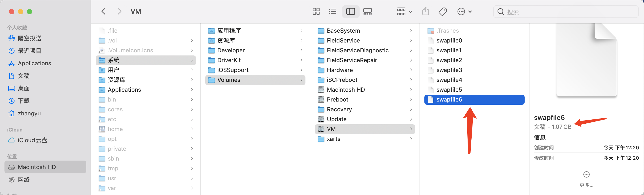
Task: Select .VolumeIcon.icns file
Action: coord(146,50)
